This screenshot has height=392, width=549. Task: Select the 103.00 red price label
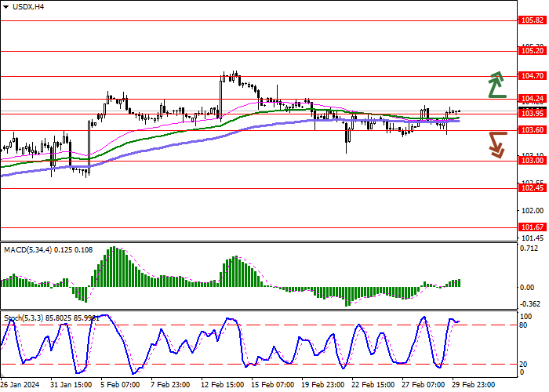click(x=533, y=161)
